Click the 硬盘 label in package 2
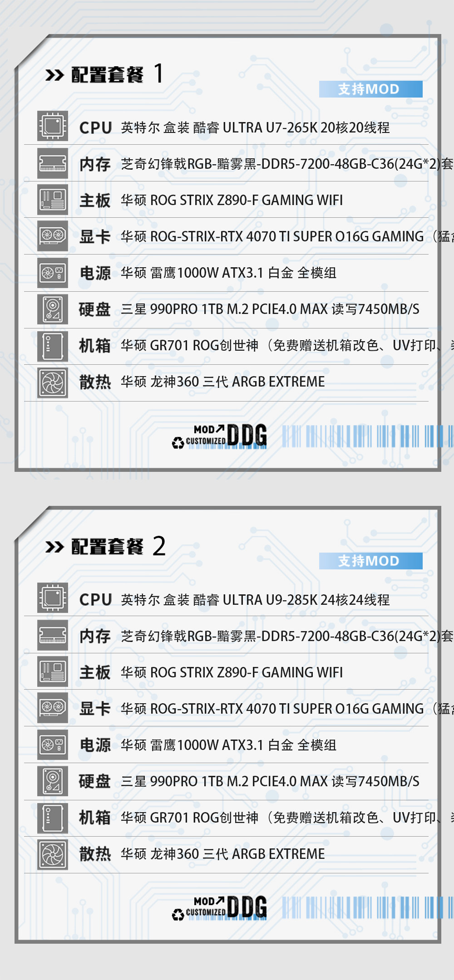The width and height of the screenshot is (454, 980). [95, 781]
